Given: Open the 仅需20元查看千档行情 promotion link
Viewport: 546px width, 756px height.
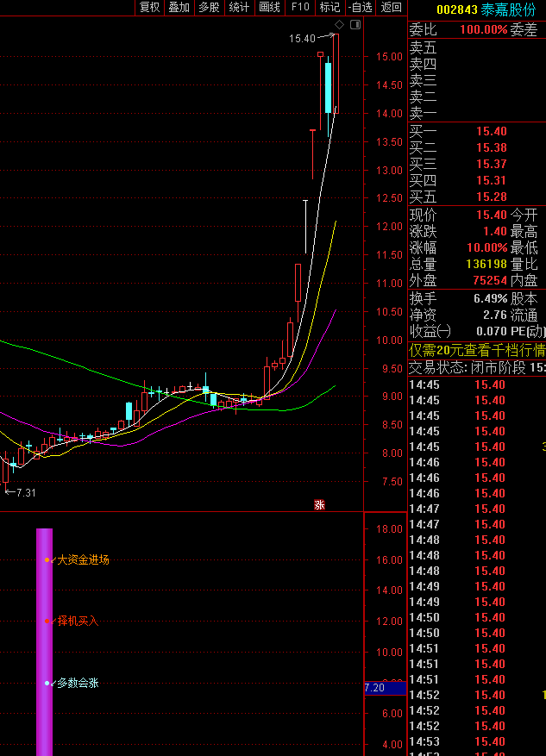Looking at the screenshot, I should pyautogui.click(x=477, y=350).
